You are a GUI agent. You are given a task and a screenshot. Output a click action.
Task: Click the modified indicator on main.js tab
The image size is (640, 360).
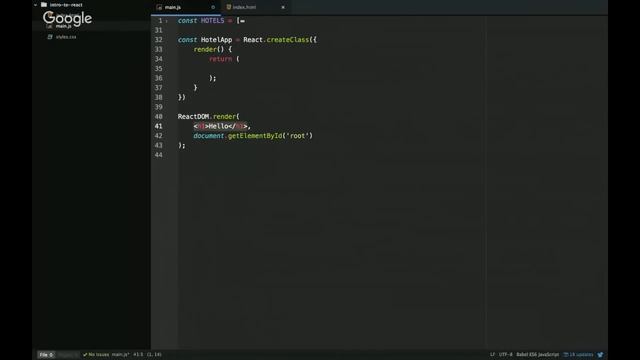point(213,7)
